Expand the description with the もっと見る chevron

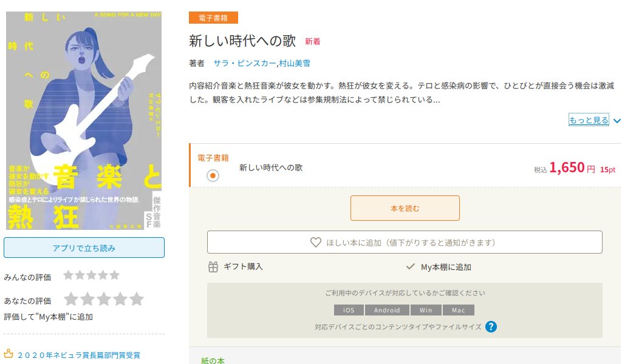[617, 121]
